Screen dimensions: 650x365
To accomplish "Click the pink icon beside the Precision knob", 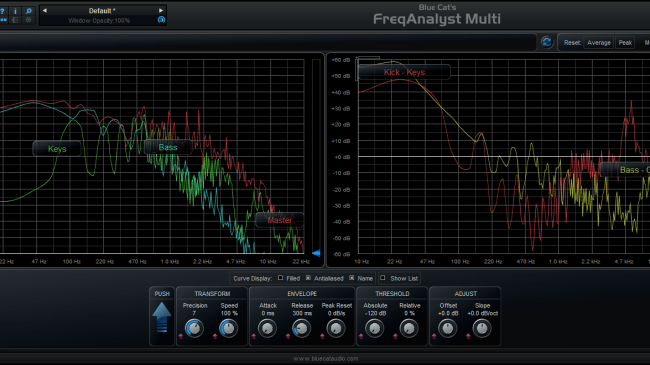I will click(181, 336).
